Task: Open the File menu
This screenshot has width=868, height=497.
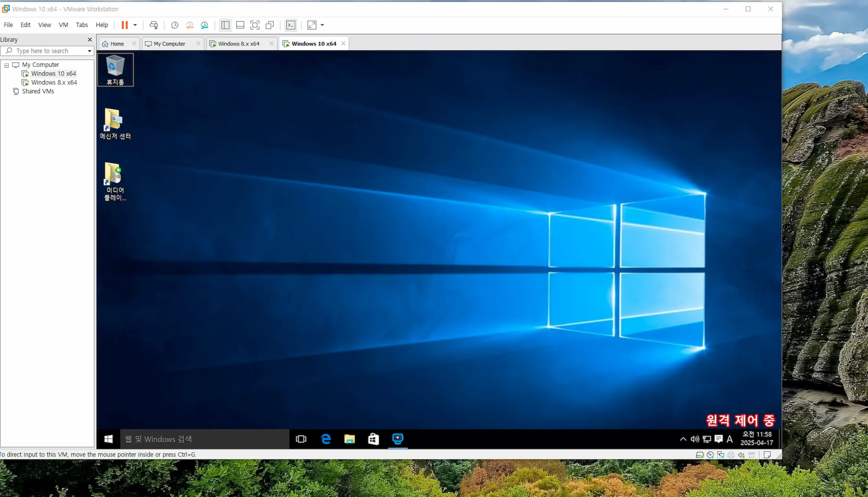Action: pos(8,25)
